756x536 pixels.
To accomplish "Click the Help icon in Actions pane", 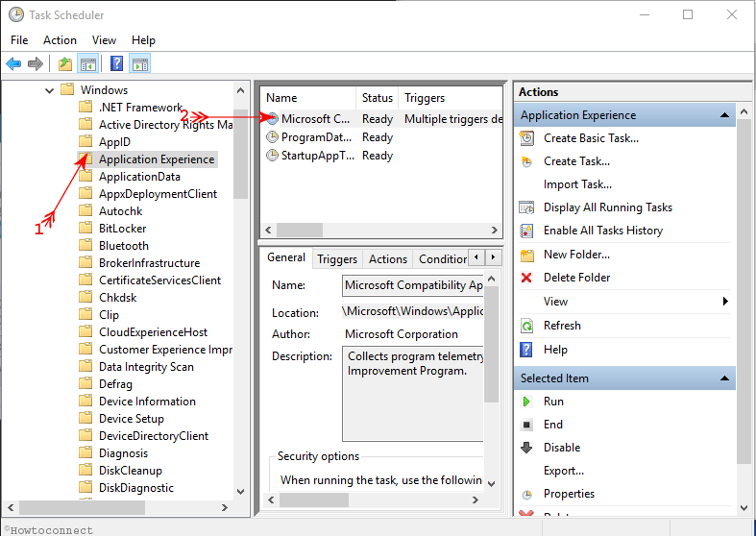I will (x=526, y=350).
